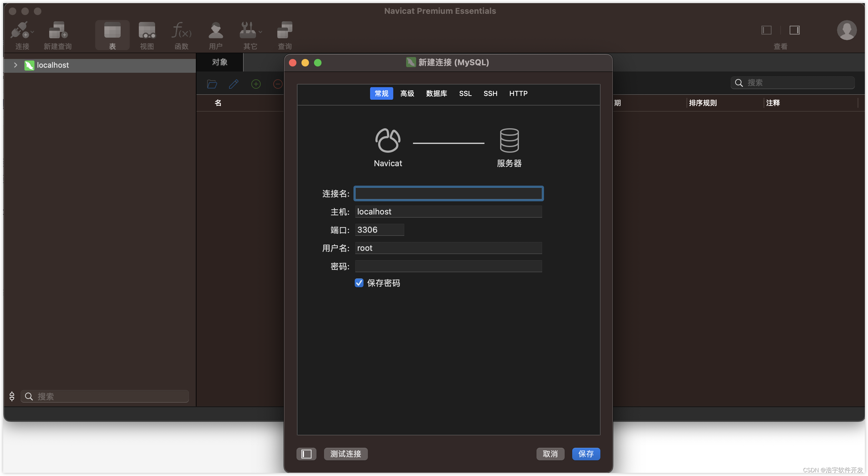Click the Cancel (取消) button
Viewport: 868px width, 476px height.
550,454
